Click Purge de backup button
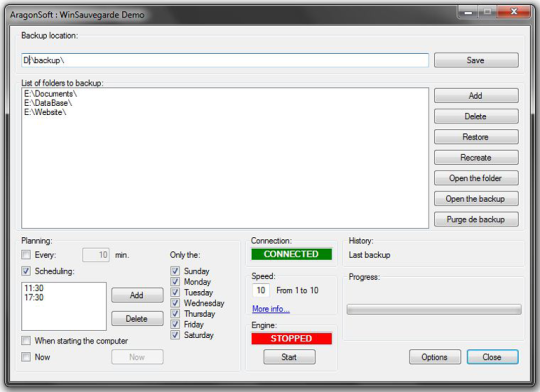This screenshot has height=392, width=540. coord(476,219)
